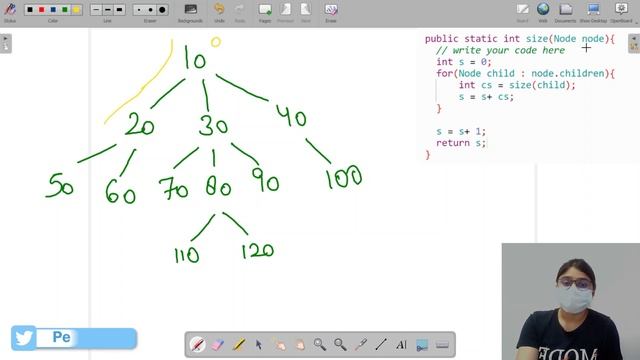640x360 pixels.
Task: Select the Pen tool in bottom palette
Action: (198, 344)
